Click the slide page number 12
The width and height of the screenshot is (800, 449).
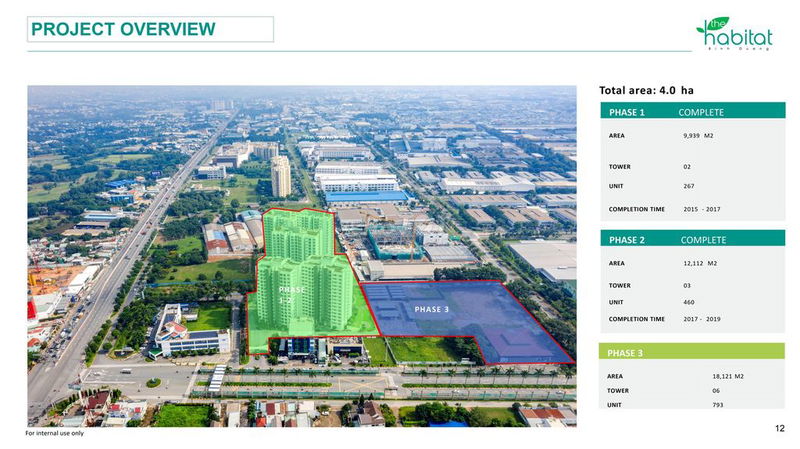[x=779, y=428]
